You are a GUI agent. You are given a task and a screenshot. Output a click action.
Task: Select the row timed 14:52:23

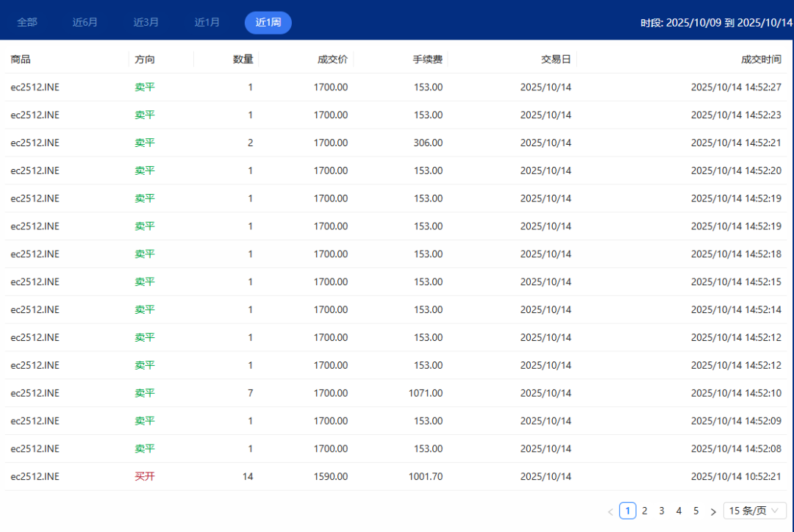pyautogui.click(x=396, y=115)
